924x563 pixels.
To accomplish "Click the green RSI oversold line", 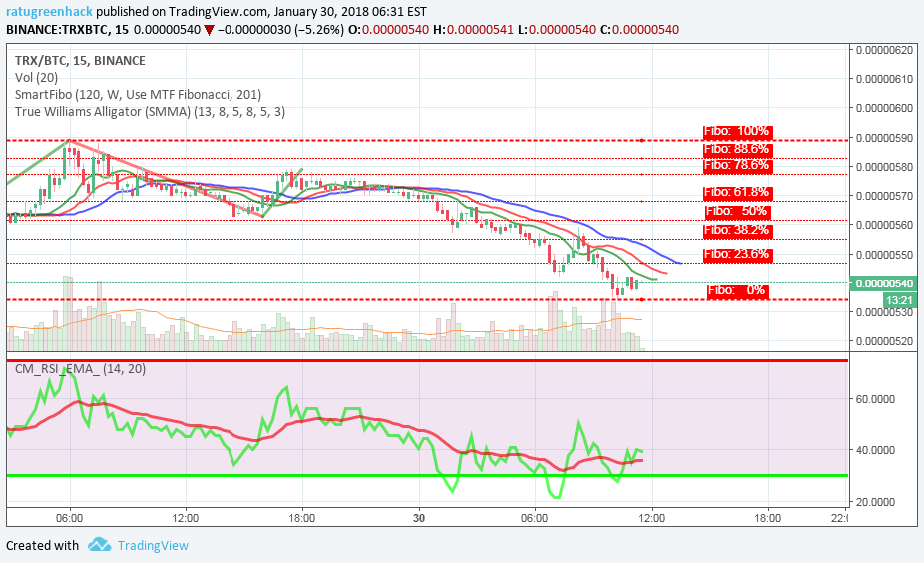I will (x=427, y=475).
